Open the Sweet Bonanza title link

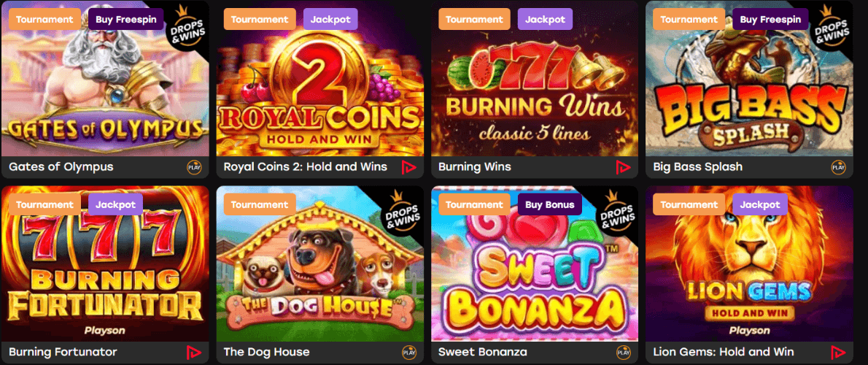475,352
